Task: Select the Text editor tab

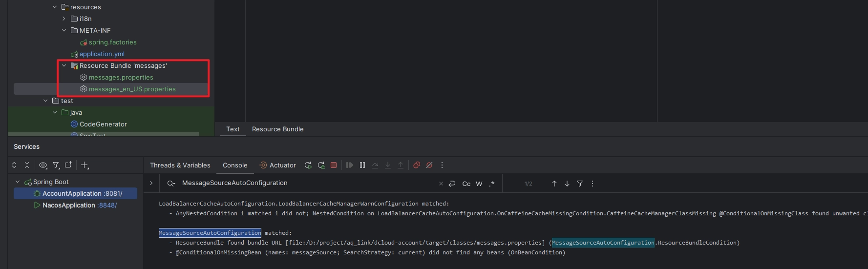Action: coord(233,129)
